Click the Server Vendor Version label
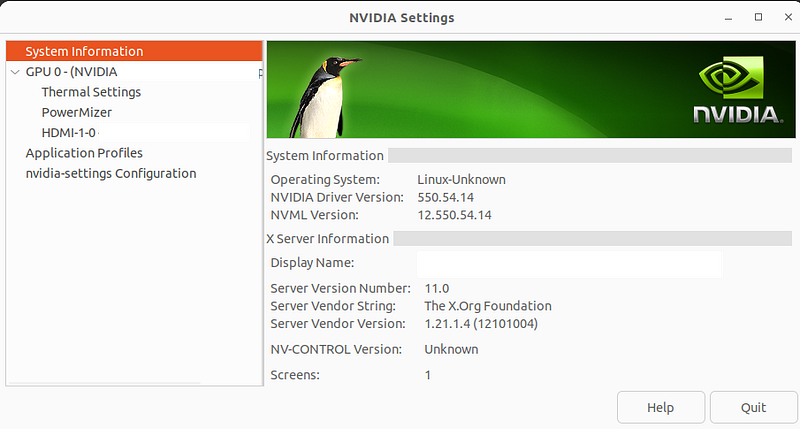The width and height of the screenshot is (800, 429). [338, 324]
